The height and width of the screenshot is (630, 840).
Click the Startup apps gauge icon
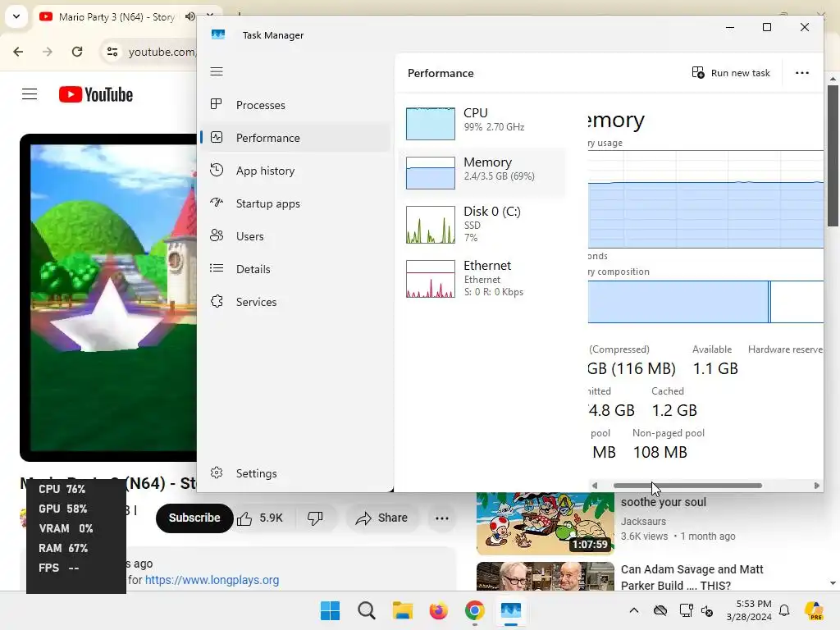click(217, 203)
